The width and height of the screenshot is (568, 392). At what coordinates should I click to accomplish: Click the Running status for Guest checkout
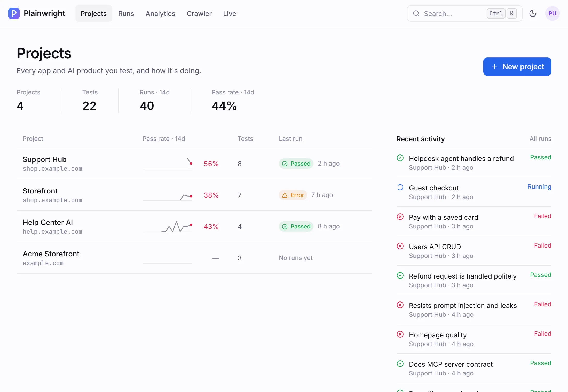(x=539, y=187)
